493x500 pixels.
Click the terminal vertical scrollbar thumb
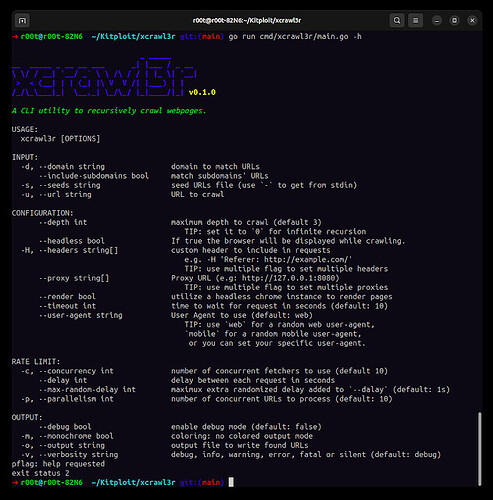(480, 449)
